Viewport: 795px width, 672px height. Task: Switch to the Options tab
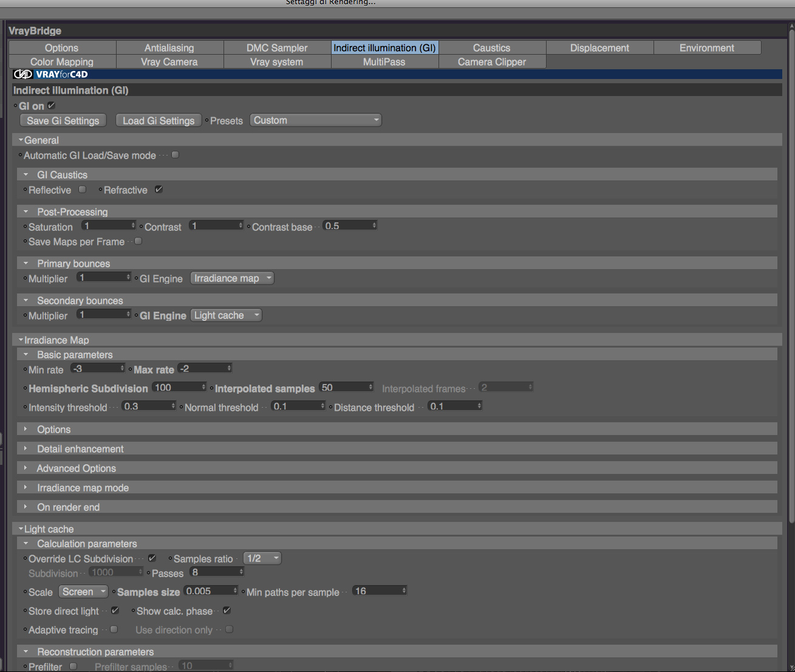[62, 47]
